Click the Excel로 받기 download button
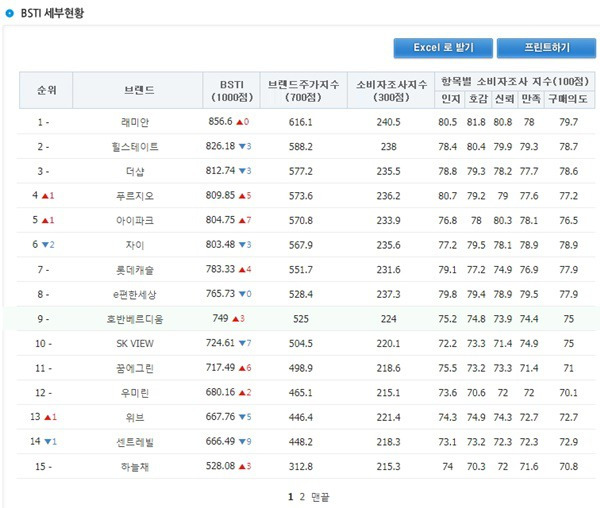600x508 pixels. [x=443, y=48]
